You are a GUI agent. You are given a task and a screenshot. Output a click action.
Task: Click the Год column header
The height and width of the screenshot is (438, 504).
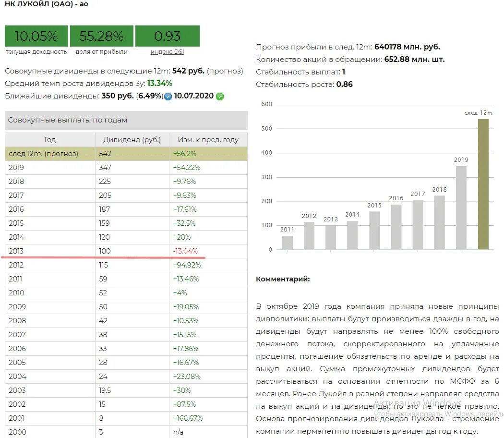pos(50,140)
